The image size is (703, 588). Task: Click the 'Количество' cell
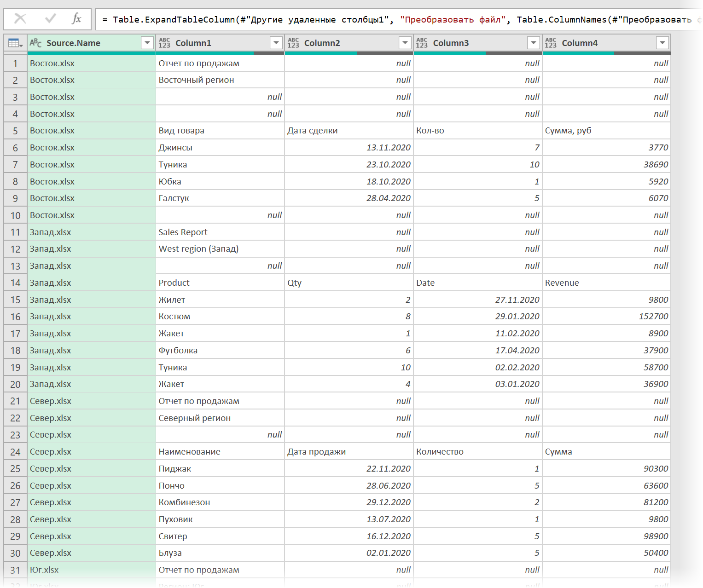(x=477, y=452)
